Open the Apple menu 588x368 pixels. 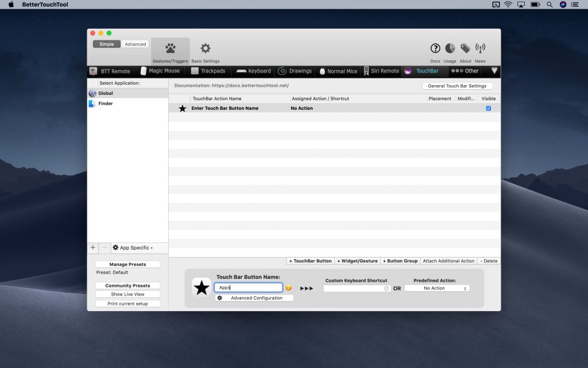[x=11, y=5]
